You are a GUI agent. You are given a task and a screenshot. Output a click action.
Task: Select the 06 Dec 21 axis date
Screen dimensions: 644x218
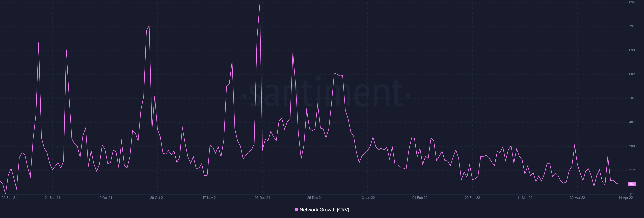(x=262, y=198)
